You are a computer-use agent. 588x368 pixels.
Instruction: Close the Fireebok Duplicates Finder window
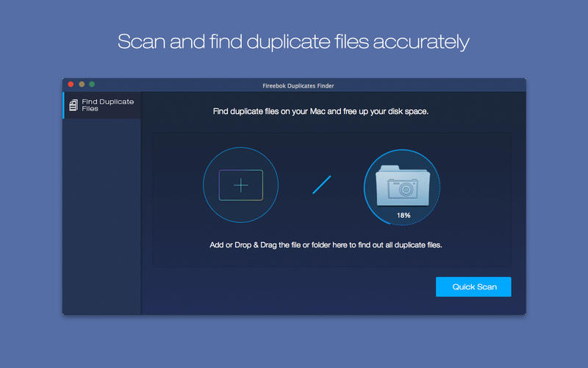(71, 85)
